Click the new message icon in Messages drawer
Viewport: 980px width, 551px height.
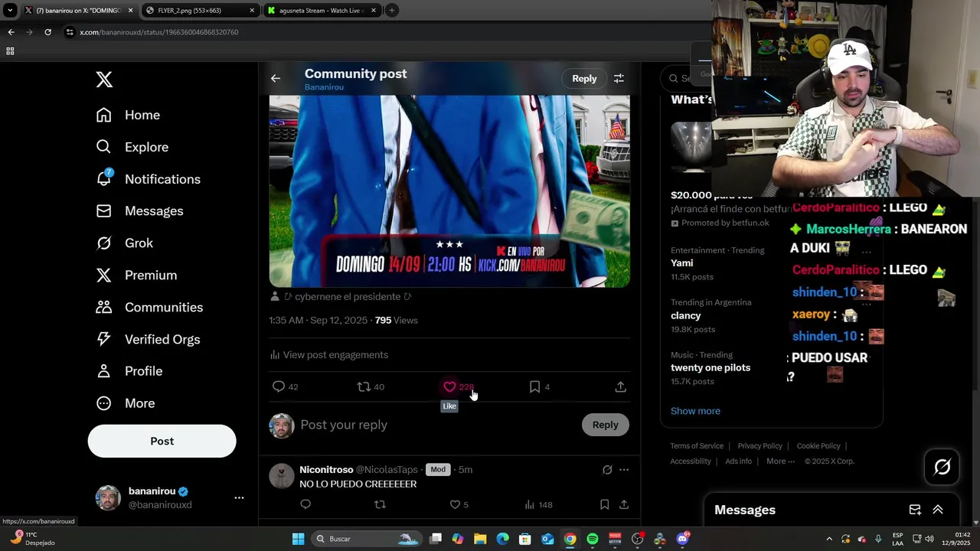click(915, 510)
